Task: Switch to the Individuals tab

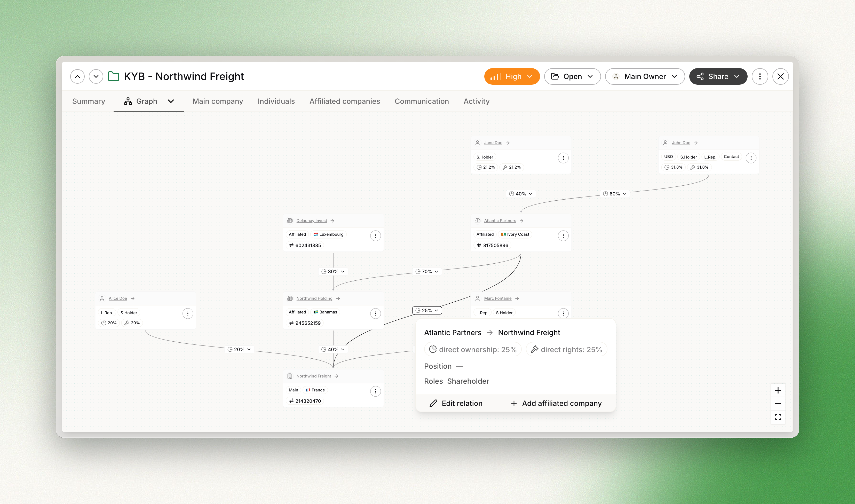Action: pos(276,101)
